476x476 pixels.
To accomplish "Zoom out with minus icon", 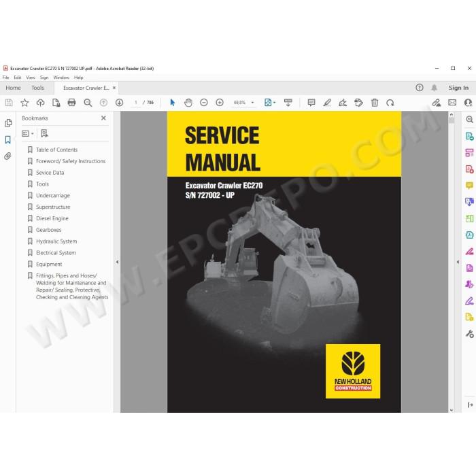I will [204, 103].
